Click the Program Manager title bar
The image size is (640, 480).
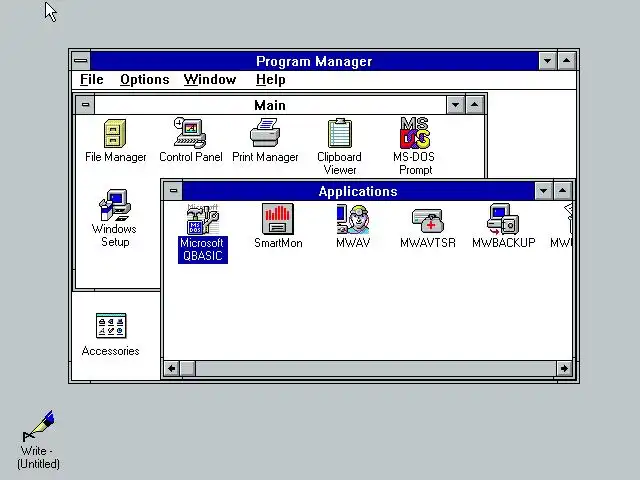[x=314, y=61]
